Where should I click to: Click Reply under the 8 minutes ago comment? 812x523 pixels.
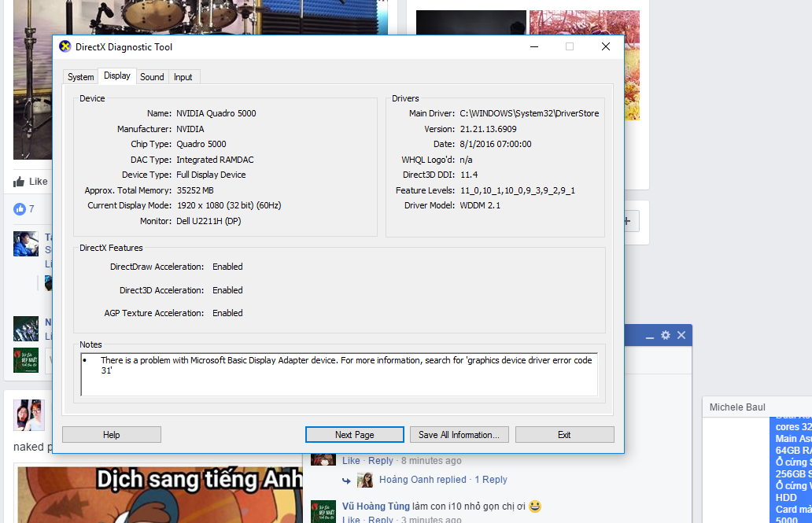pyautogui.click(x=381, y=460)
